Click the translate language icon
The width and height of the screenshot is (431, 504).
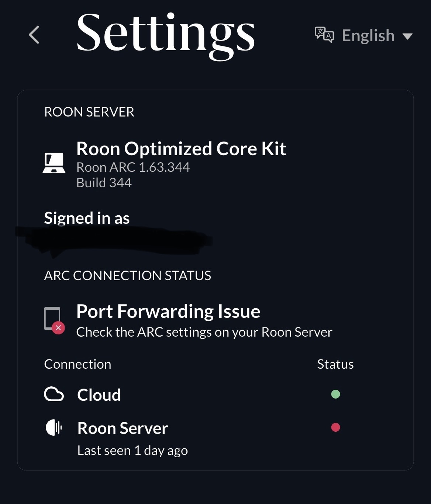tap(324, 35)
